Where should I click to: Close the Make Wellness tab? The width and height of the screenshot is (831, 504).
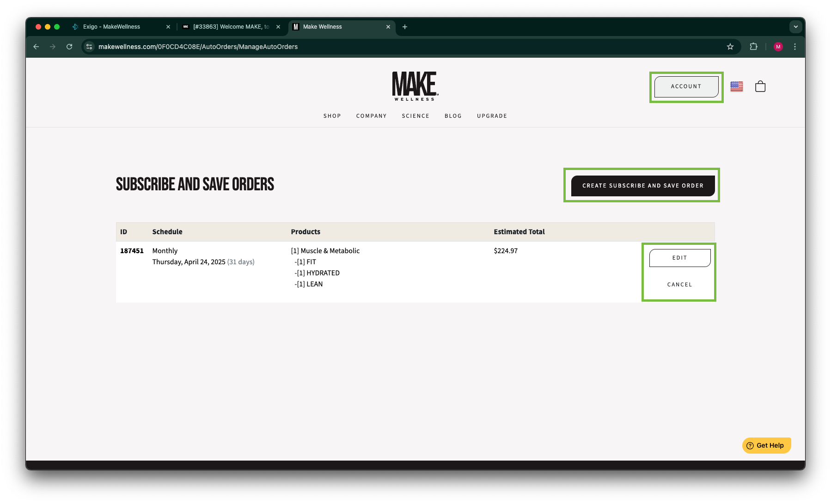click(388, 27)
